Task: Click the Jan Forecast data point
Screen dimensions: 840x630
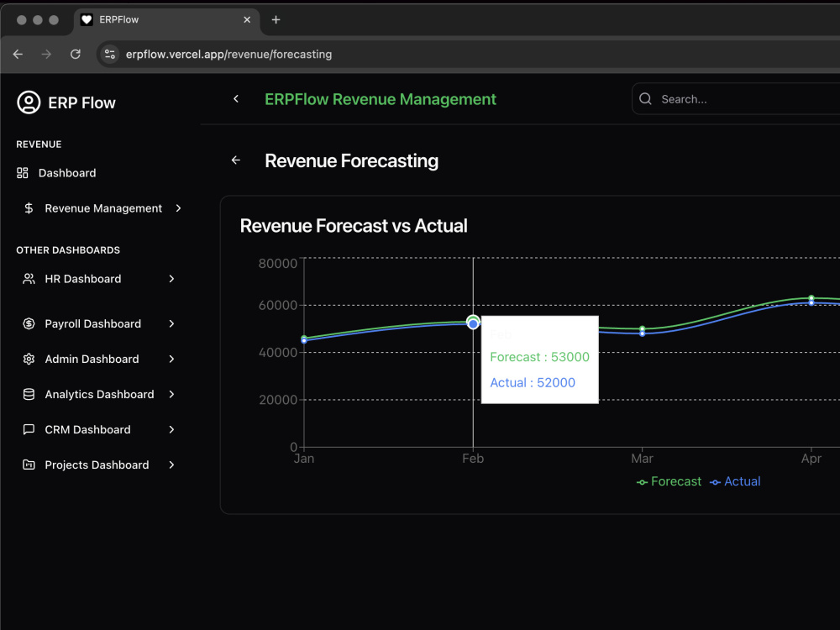Action: 304,338
